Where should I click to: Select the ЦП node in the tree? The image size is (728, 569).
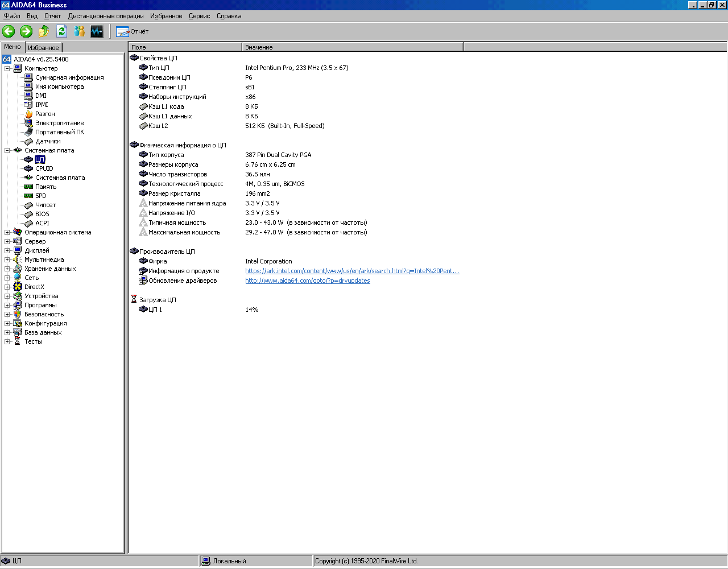(x=40, y=159)
